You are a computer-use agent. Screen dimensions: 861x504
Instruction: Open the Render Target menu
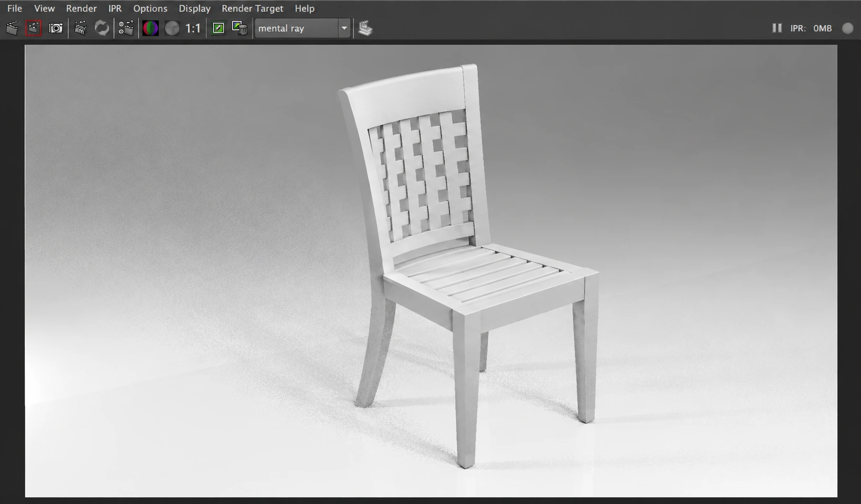point(252,8)
